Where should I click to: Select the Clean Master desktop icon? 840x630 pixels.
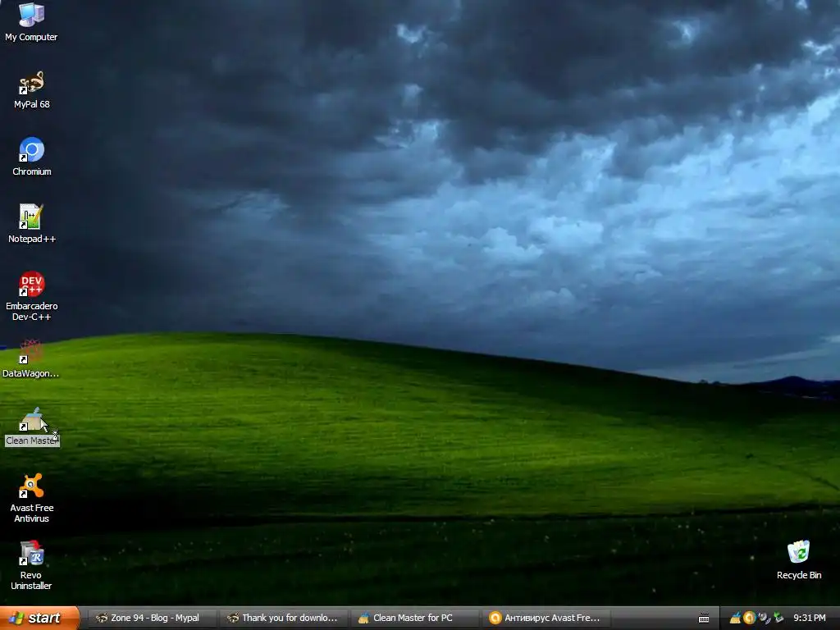32,427
